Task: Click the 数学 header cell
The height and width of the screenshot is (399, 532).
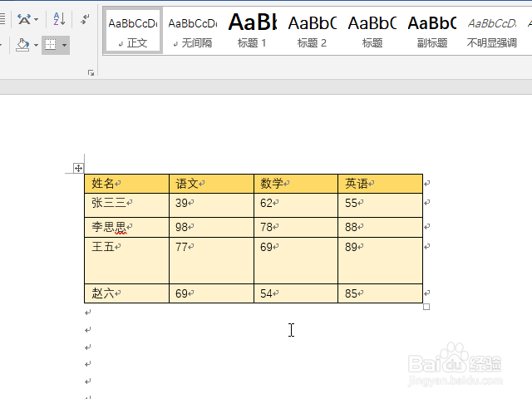Action: tap(296, 184)
